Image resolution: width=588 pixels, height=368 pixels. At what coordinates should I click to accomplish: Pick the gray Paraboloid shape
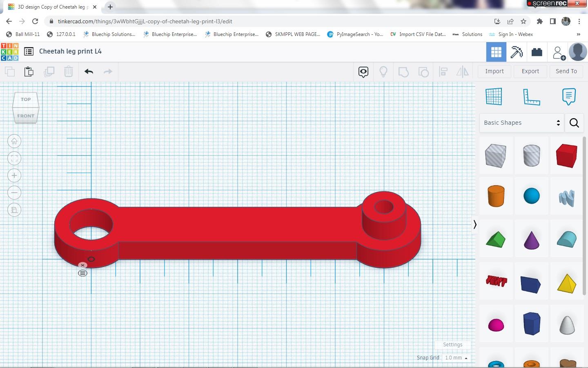[567, 325]
